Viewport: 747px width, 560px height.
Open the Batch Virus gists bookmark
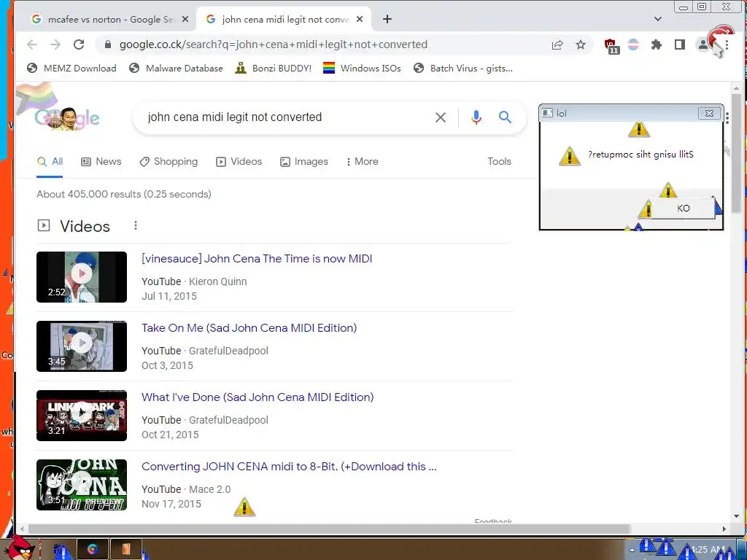(463, 68)
